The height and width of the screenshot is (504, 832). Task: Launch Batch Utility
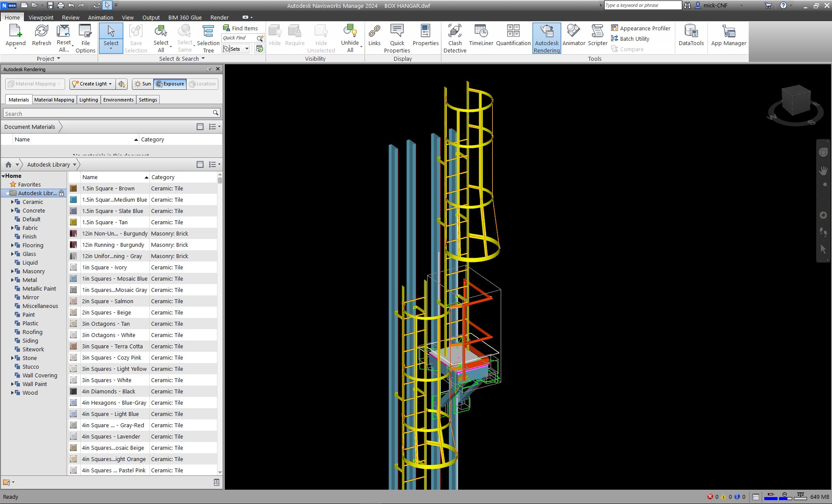(630, 39)
